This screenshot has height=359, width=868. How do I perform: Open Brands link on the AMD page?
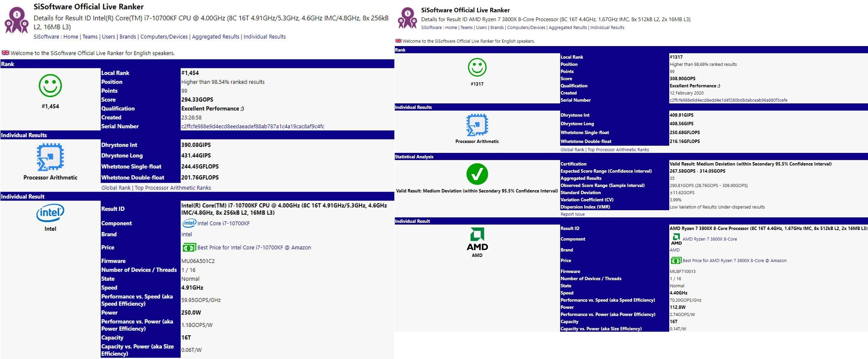click(x=497, y=28)
